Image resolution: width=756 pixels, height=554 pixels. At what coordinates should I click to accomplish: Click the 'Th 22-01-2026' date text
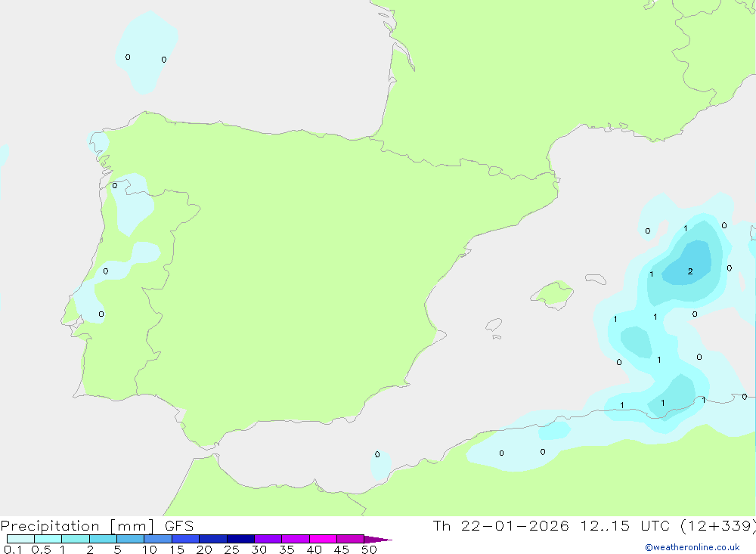pyautogui.click(x=500, y=525)
